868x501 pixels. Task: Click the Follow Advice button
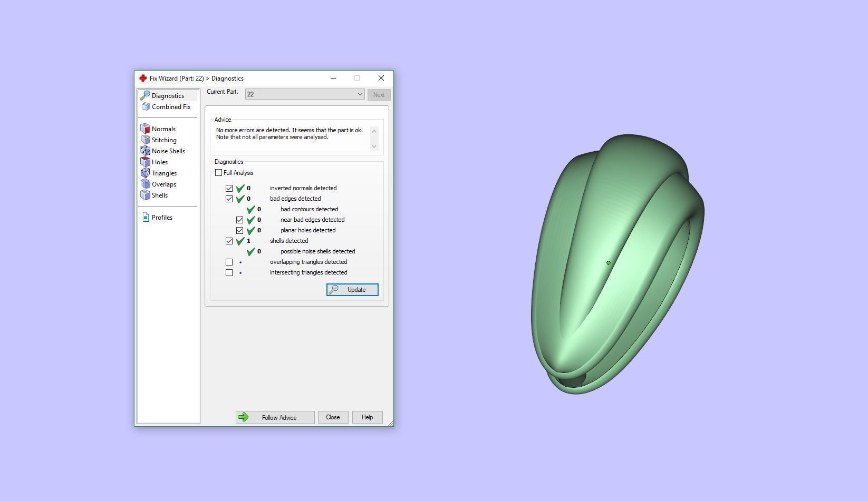coord(275,417)
